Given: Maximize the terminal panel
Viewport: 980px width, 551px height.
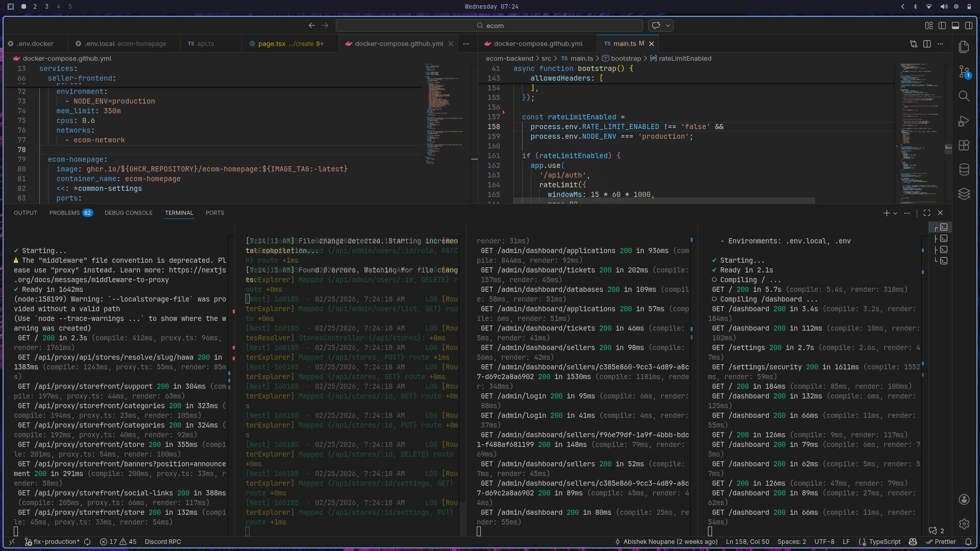Looking at the screenshot, I should coord(927,213).
